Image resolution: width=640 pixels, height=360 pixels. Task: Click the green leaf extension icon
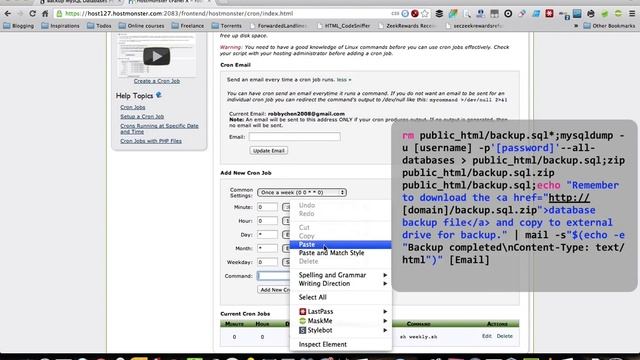(604, 13)
